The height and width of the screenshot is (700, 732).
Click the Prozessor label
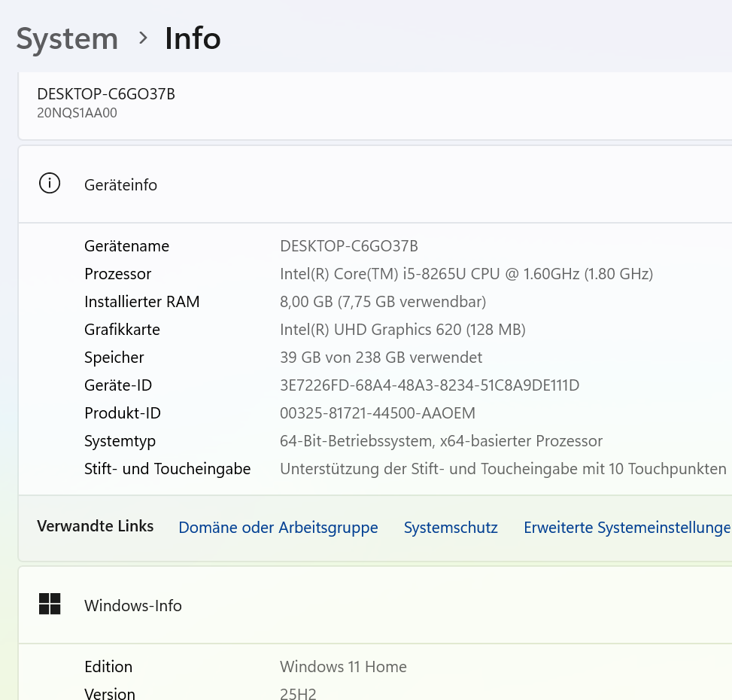click(x=117, y=274)
